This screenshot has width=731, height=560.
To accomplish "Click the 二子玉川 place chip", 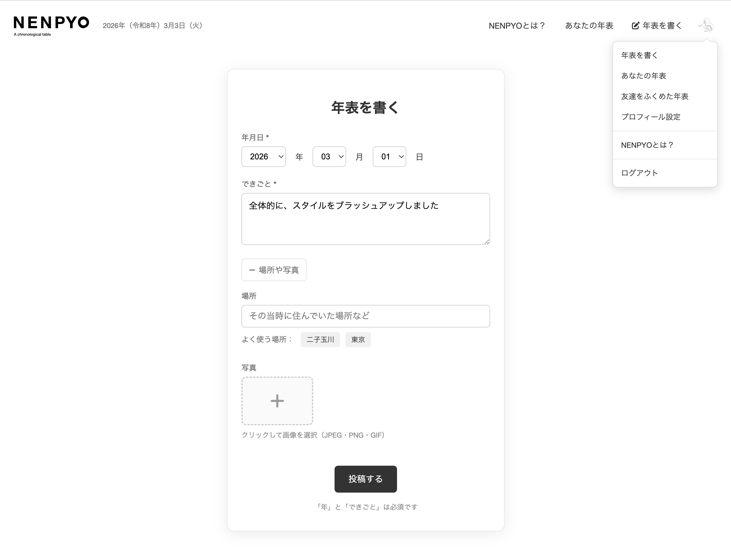I will coord(320,340).
